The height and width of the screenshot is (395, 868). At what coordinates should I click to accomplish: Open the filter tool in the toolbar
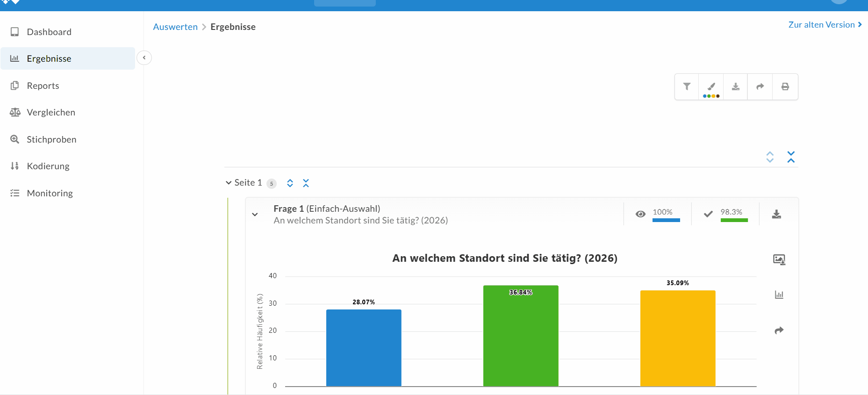687,86
